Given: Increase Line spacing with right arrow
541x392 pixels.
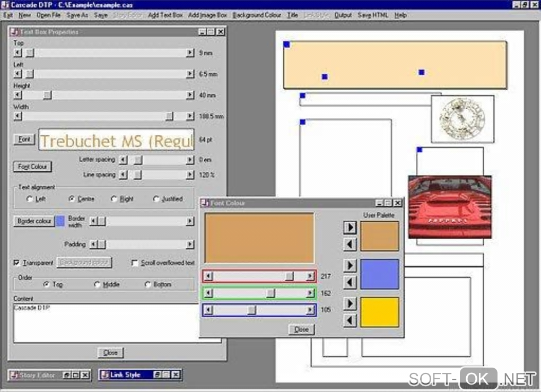Looking at the screenshot, I should click(190, 175).
